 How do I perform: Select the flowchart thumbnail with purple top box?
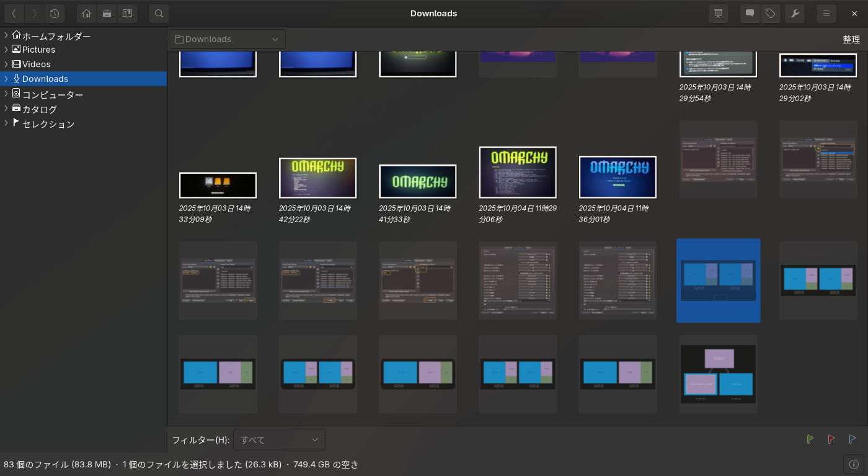click(x=718, y=374)
